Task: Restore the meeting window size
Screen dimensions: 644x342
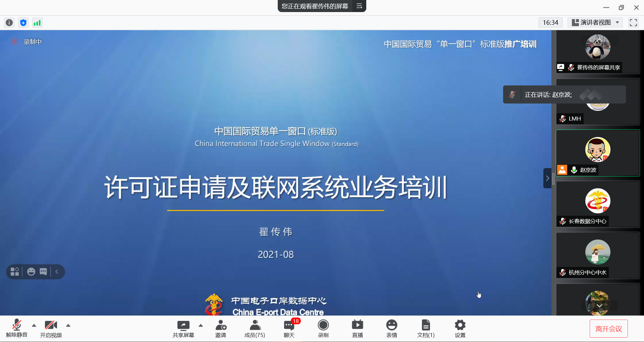Action: pos(621,7)
